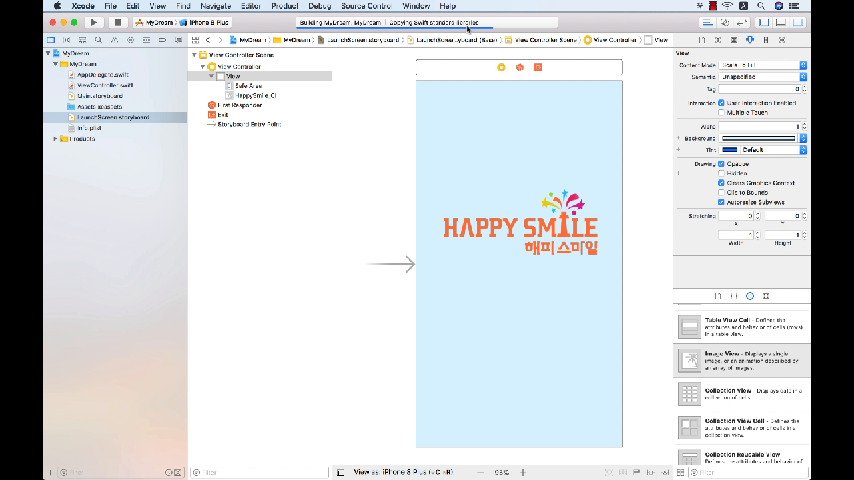
Task: Enable Multiple Touch checkbox
Action: click(x=721, y=112)
